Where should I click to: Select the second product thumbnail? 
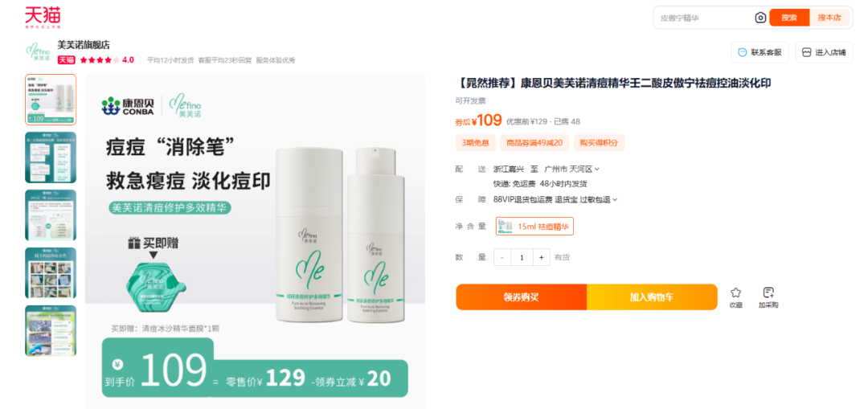pyautogui.click(x=51, y=157)
